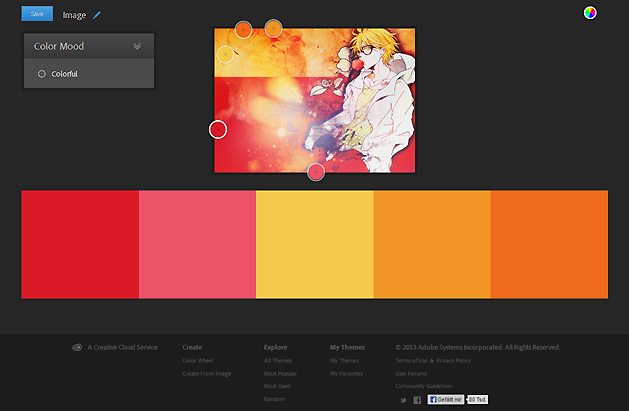
Task: Click the deep orange palette swatch
Action: [x=549, y=244]
